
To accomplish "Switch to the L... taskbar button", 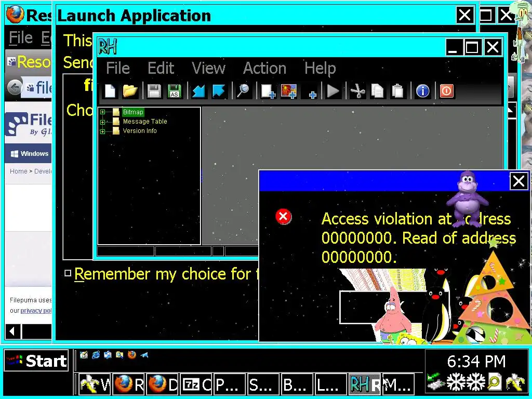I will (x=331, y=384).
